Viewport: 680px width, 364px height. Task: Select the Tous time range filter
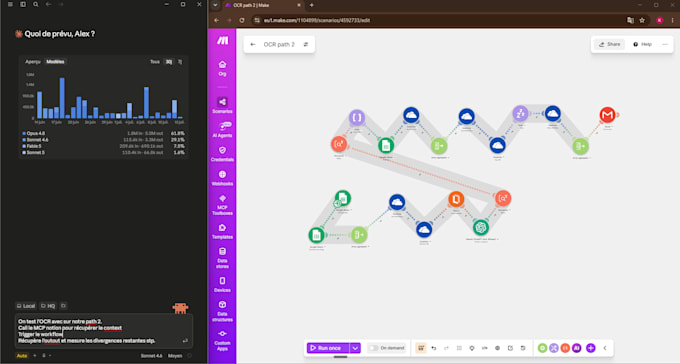pyautogui.click(x=155, y=62)
